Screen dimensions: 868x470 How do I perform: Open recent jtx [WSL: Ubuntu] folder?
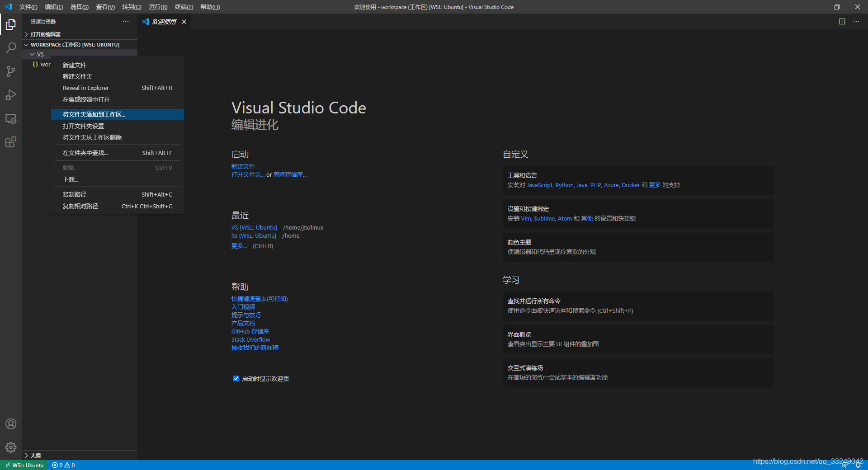click(254, 236)
